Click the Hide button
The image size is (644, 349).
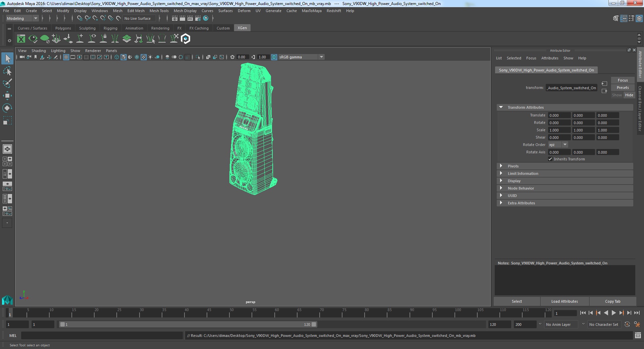point(629,95)
